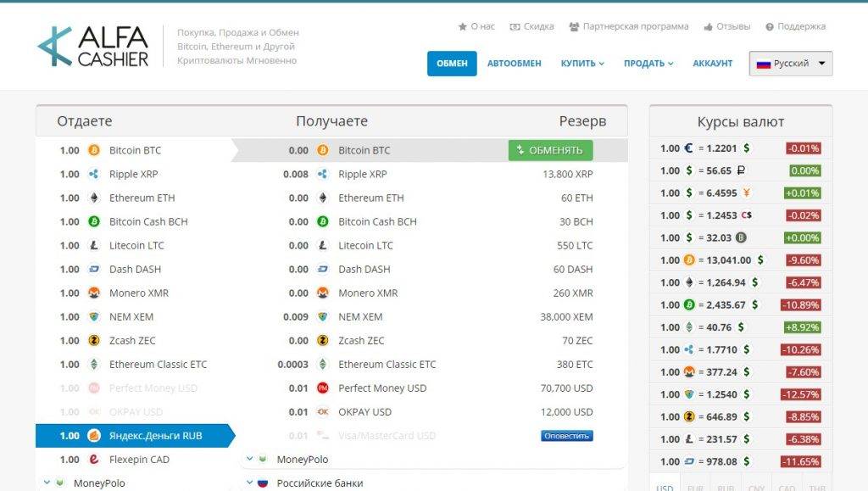Screen dimensions: 868x491
Task: Click NEM XEM icon in Получаете column
Action: pos(323,316)
